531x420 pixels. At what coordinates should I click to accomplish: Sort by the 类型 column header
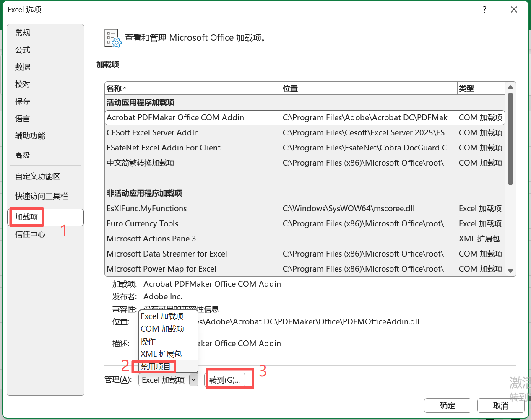pyautogui.click(x=481, y=88)
